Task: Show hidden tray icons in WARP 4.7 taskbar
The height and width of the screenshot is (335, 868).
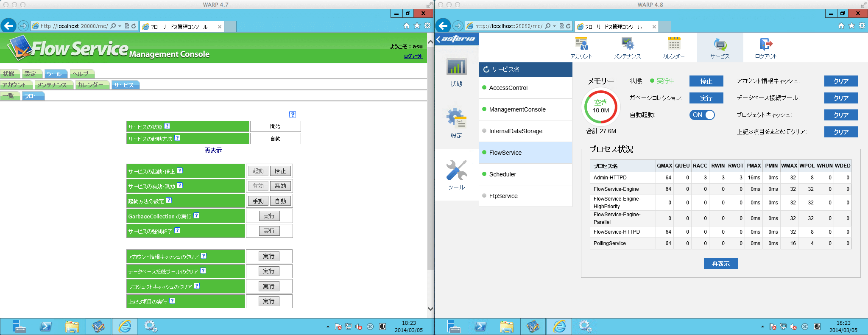Action: click(328, 327)
